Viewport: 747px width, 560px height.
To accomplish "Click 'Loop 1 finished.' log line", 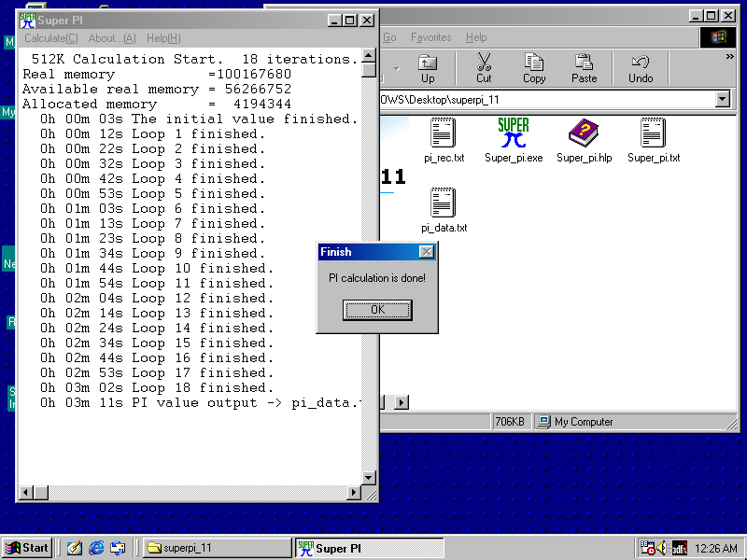I will pos(152,133).
